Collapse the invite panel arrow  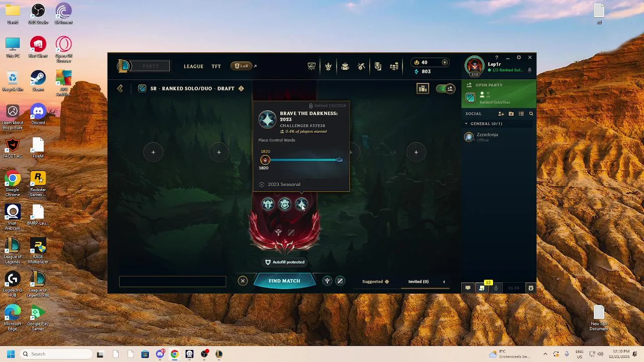pos(443,282)
